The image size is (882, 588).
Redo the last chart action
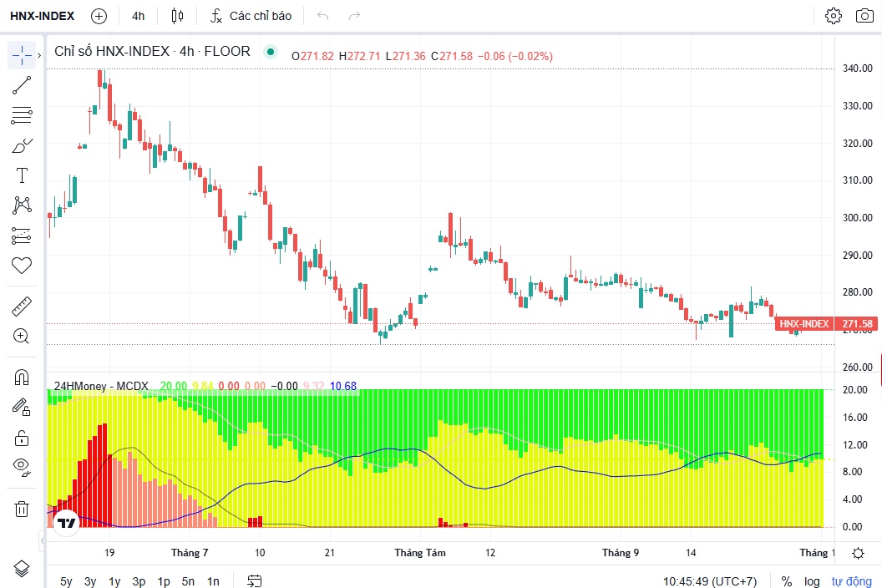[354, 16]
